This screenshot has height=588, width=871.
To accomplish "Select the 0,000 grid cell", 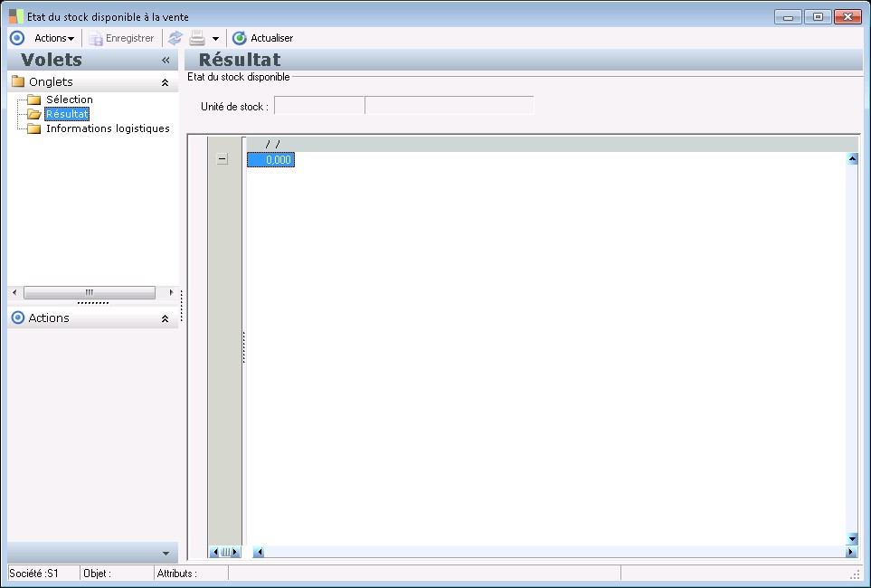I will [271, 160].
